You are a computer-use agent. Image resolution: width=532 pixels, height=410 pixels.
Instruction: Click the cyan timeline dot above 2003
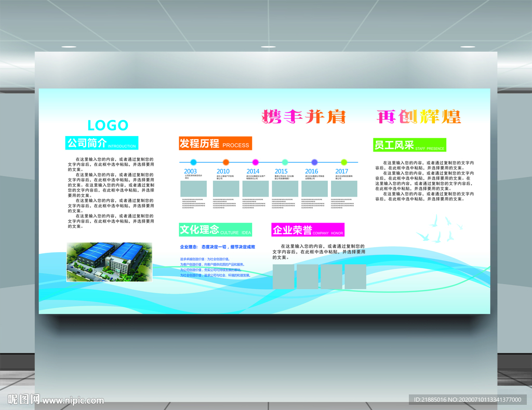(x=193, y=162)
